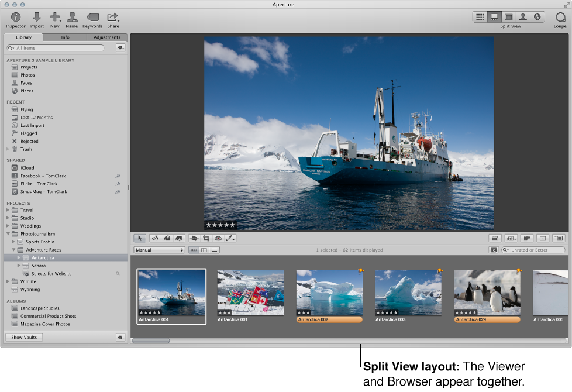This screenshot has height=392, width=572.
Task: Click the New item icon in the toolbar
Action: click(x=55, y=18)
